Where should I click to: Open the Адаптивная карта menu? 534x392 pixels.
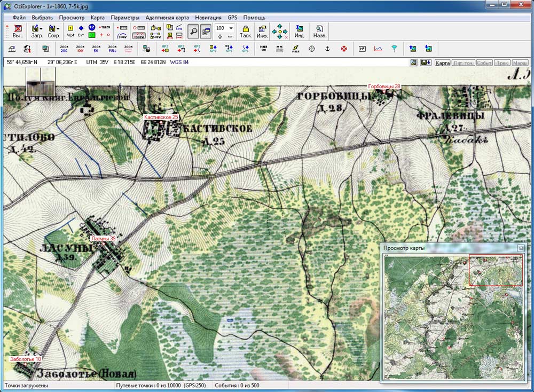click(167, 18)
